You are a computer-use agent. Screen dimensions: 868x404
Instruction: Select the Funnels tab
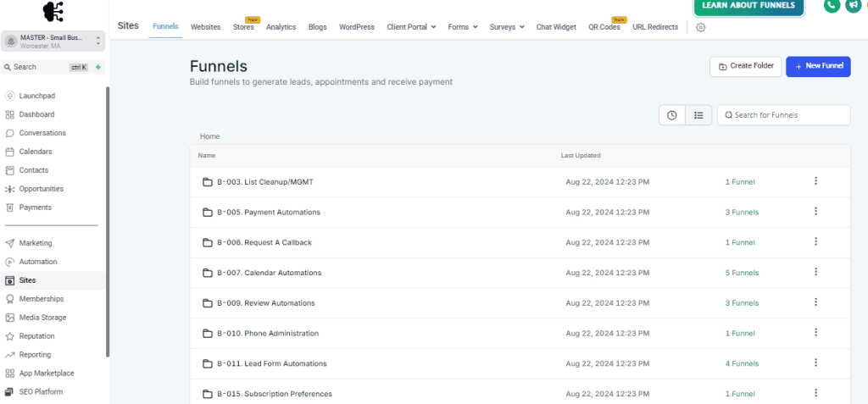point(165,26)
